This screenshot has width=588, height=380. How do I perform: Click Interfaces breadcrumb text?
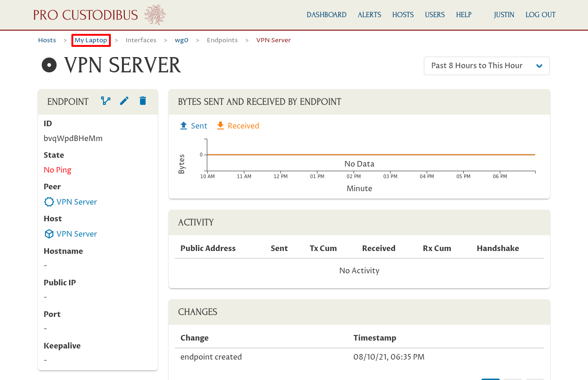141,40
